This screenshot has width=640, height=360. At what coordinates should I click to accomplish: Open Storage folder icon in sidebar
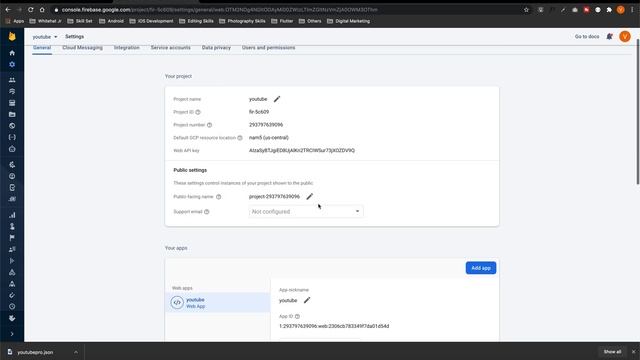(12, 114)
